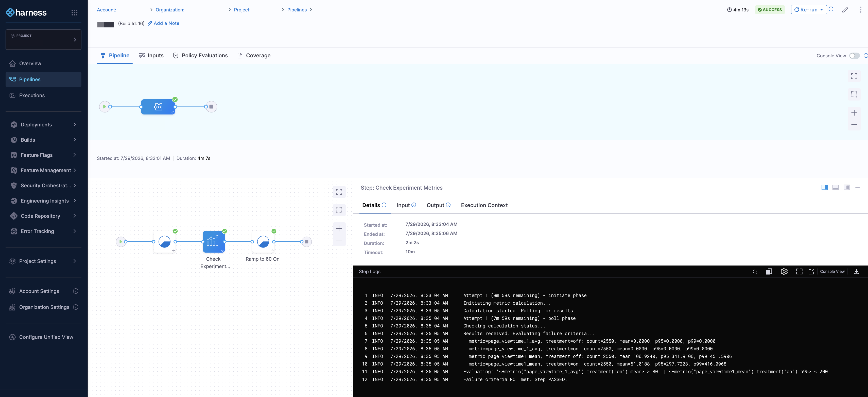Viewport: 868px width, 397px height.
Task: Download the step logs
Action: [856, 272]
